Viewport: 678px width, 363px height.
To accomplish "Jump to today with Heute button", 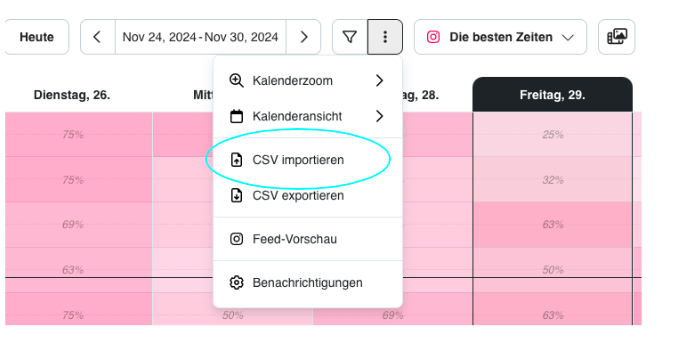I will coord(37,37).
